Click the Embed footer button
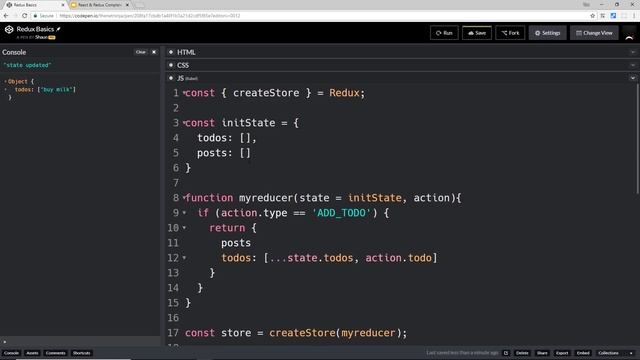640x360 pixels. point(583,353)
